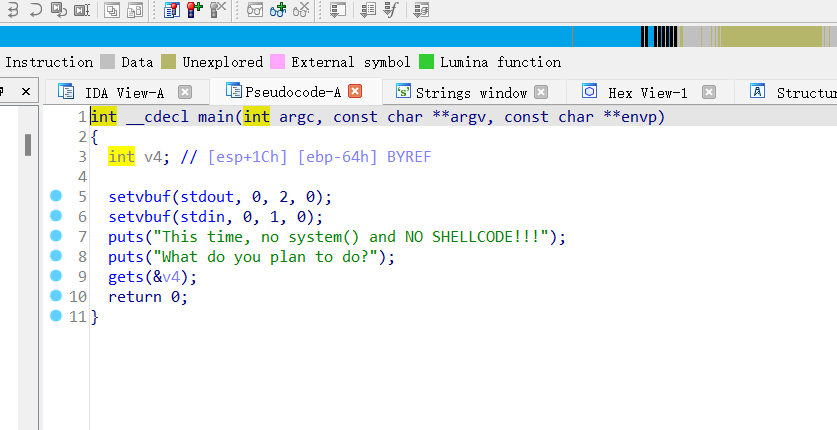Image resolution: width=837 pixels, height=430 pixels.
Task: Click the [ebp-64h] BYREF comment
Action: [364, 157]
